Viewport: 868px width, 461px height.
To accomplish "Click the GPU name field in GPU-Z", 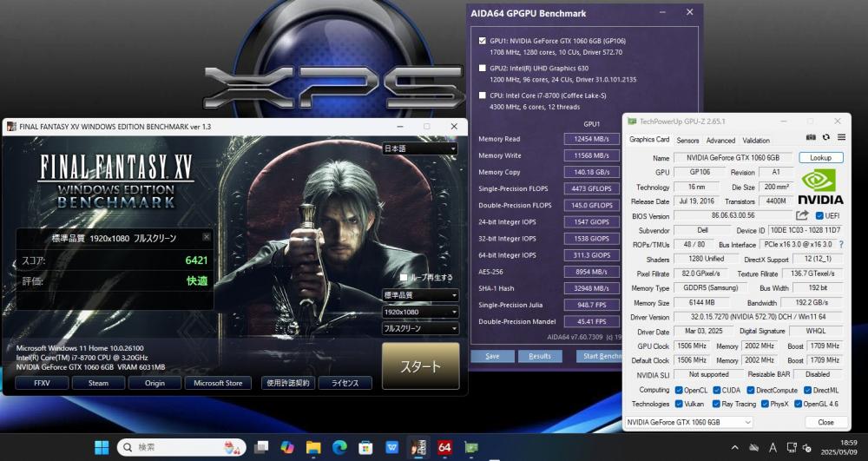I will coord(733,158).
